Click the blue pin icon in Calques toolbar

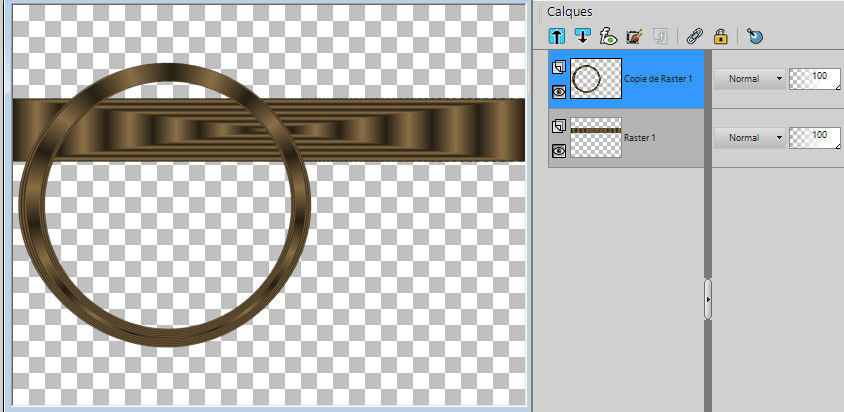tap(755, 36)
